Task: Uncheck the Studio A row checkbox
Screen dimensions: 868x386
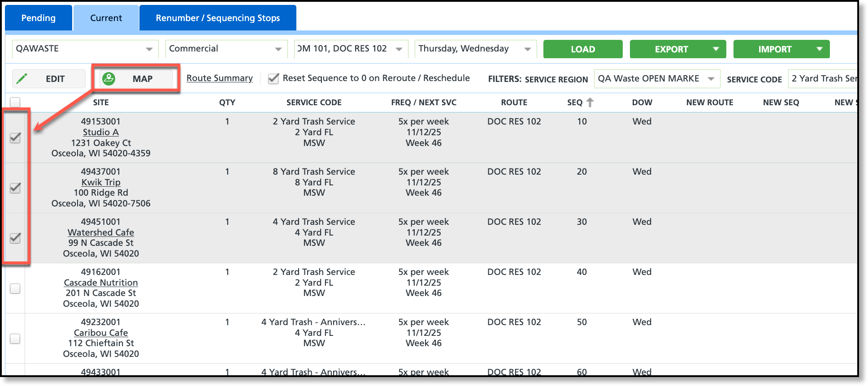Action: 15,137
